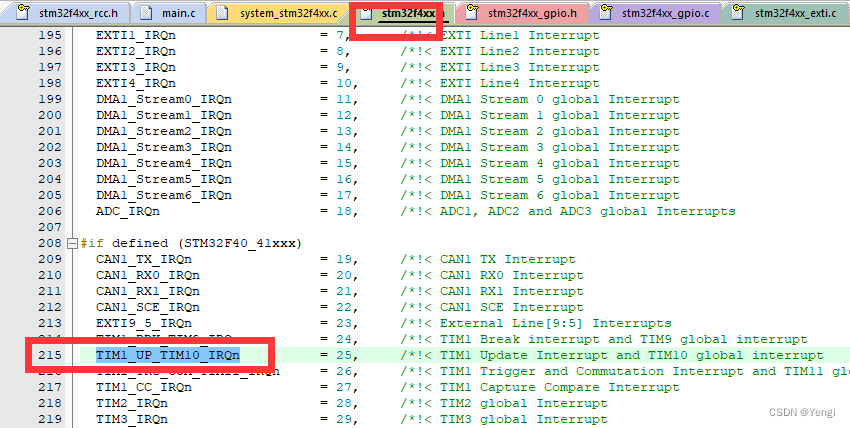Click the value '= 19,' on the CAN1_TX_IRQn line

pyautogui.click(x=339, y=260)
